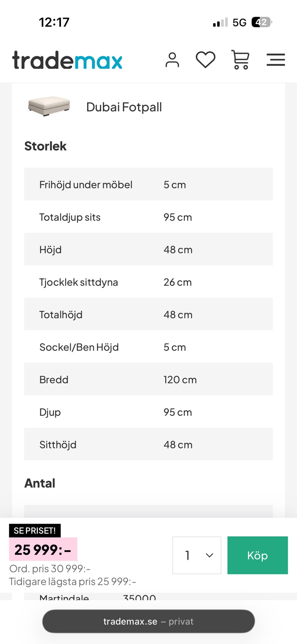Tap the Frihöjd under möbel row
Screen dimensions: 297x644
click(148, 184)
